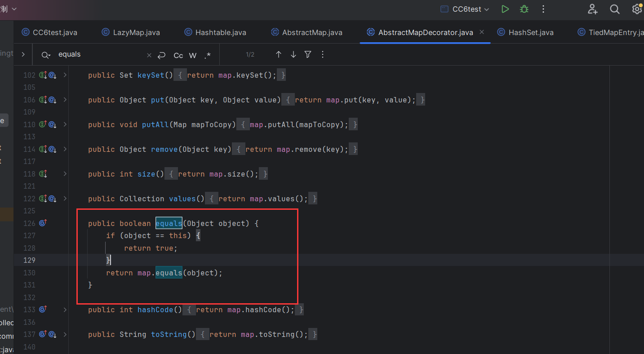Click overridden-method gutter icon on line 110

tap(53, 124)
